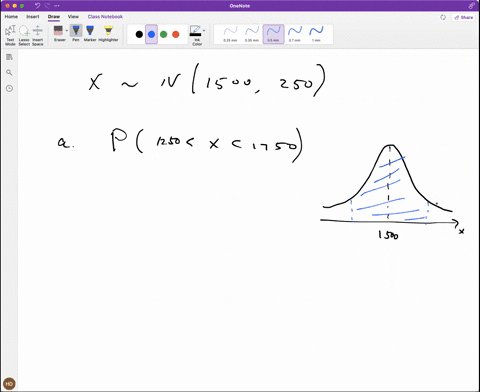Image resolution: width=480 pixels, height=392 pixels.
Task: Choose the blue ink color
Action: click(151, 34)
